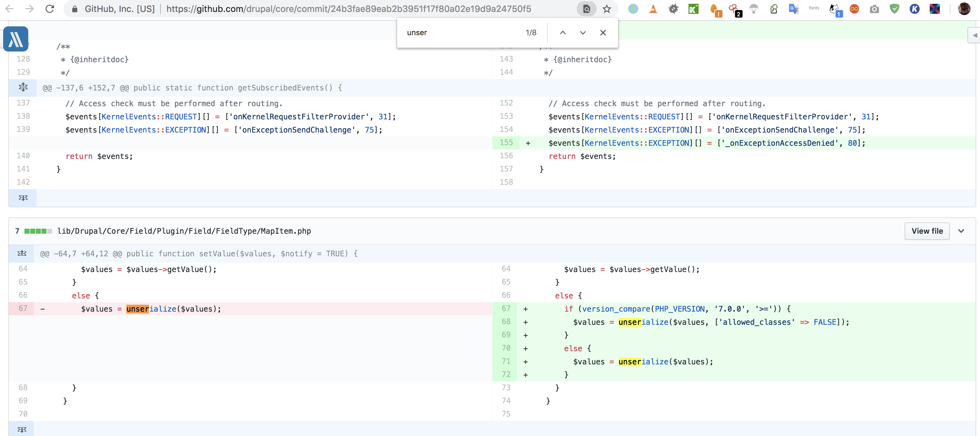Bookmark this page with the star icon
The height and width of the screenshot is (436, 980).
click(x=607, y=9)
